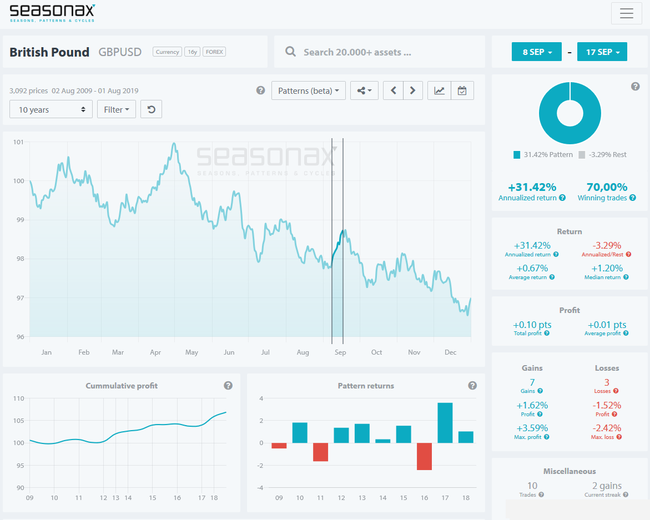
Task: Click the FOREX tag
Action: click(x=214, y=52)
